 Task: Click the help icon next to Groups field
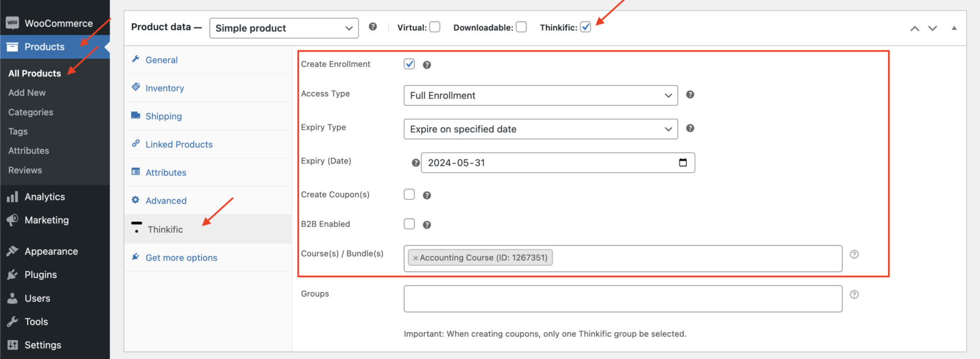pos(854,295)
